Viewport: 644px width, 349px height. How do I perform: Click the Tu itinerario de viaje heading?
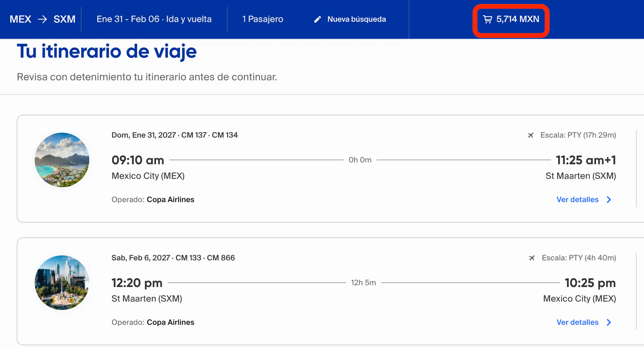107,52
